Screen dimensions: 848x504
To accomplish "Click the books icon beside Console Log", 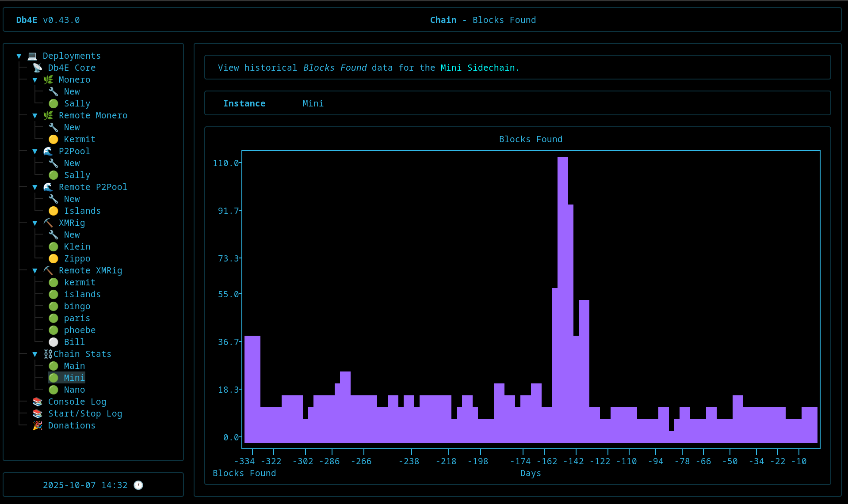I will [x=38, y=402].
